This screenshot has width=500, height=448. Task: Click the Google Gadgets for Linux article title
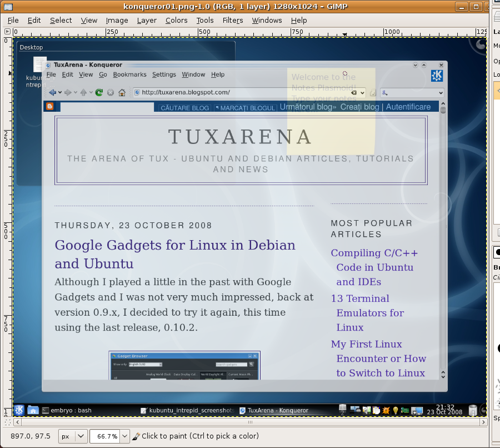[175, 255]
